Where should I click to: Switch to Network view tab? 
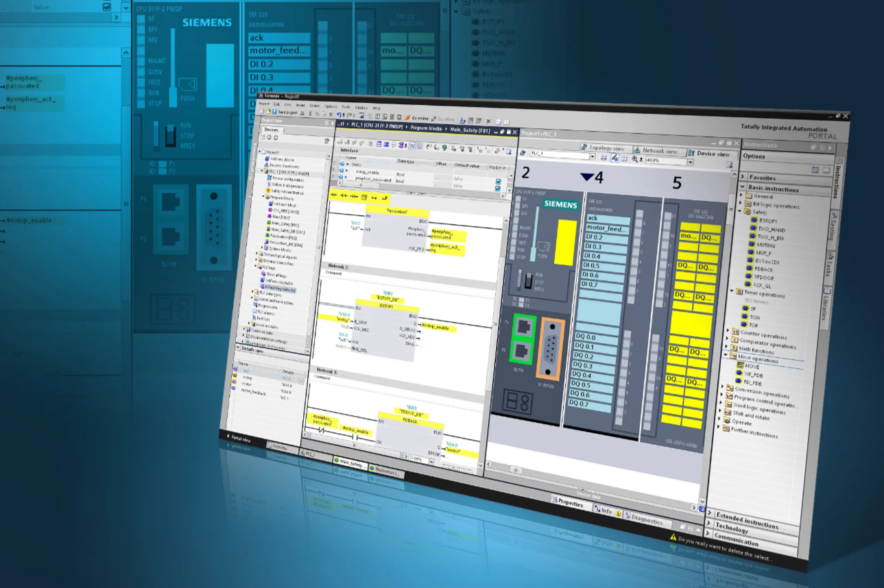pos(660,151)
